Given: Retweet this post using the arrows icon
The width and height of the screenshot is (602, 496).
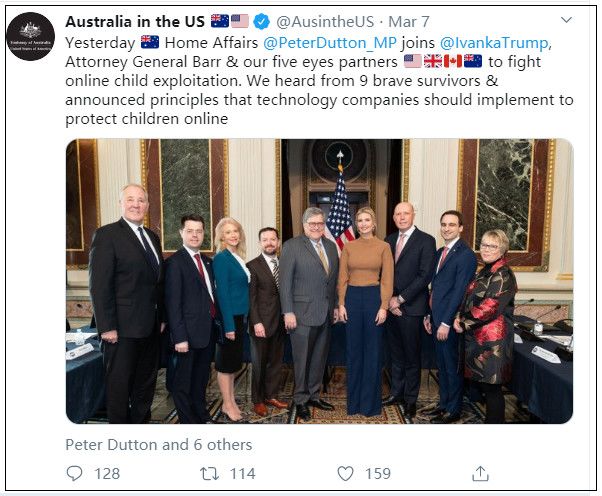Looking at the screenshot, I should pyautogui.click(x=210, y=473).
